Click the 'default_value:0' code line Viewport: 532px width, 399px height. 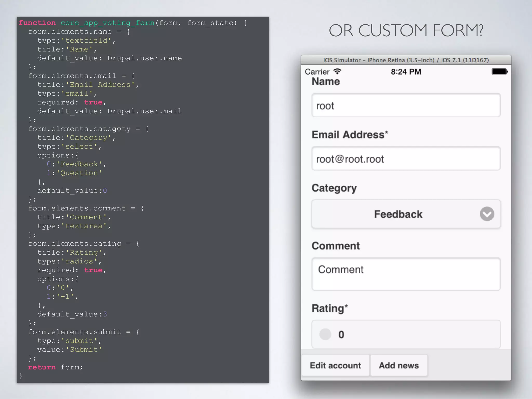click(x=72, y=191)
